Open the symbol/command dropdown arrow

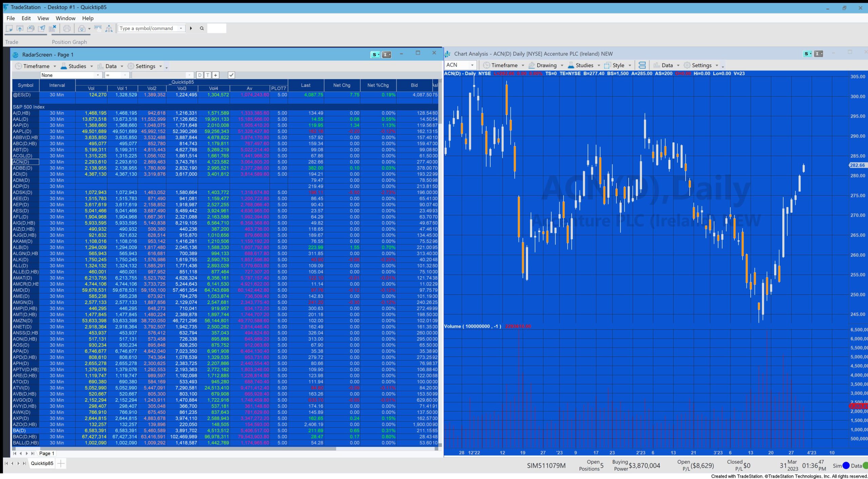click(x=181, y=28)
